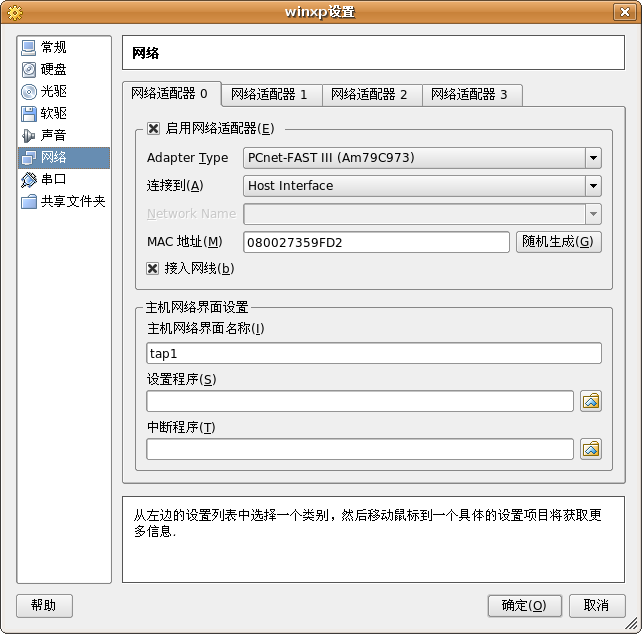Click the 网络 network icon in sidebar
This screenshot has height=634, width=642.
[28, 158]
